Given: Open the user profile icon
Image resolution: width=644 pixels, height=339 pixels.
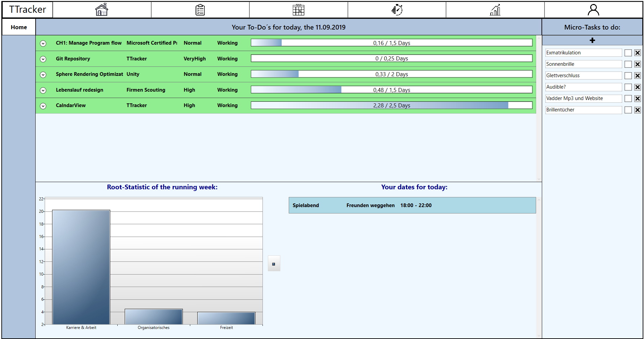Looking at the screenshot, I should 593,10.
